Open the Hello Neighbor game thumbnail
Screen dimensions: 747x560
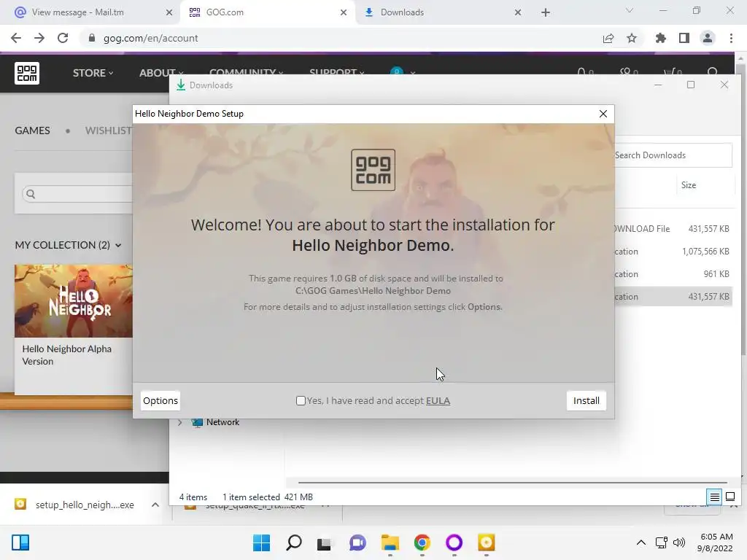(x=74, y=301)
